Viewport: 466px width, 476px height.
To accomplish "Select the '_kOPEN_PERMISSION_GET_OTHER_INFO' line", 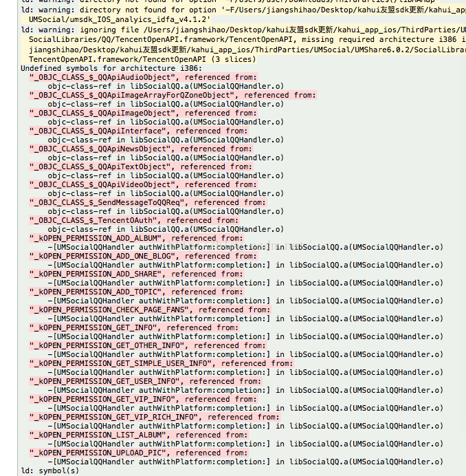I will [x=148, y=346].
